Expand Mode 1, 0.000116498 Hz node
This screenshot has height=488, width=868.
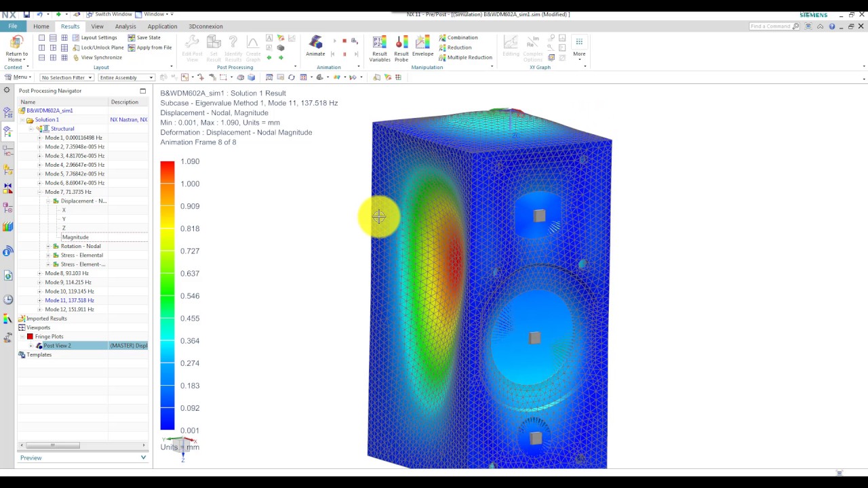pos(39,138)
